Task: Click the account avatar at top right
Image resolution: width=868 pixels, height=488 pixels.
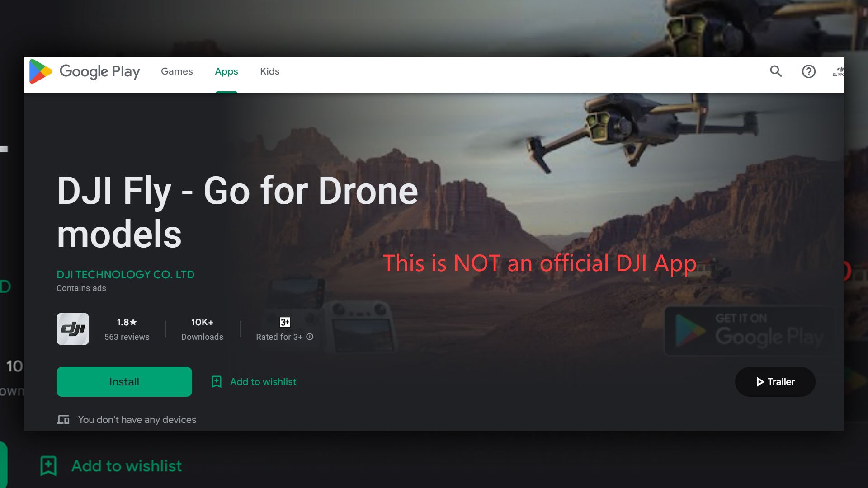Action: (838, 71)
